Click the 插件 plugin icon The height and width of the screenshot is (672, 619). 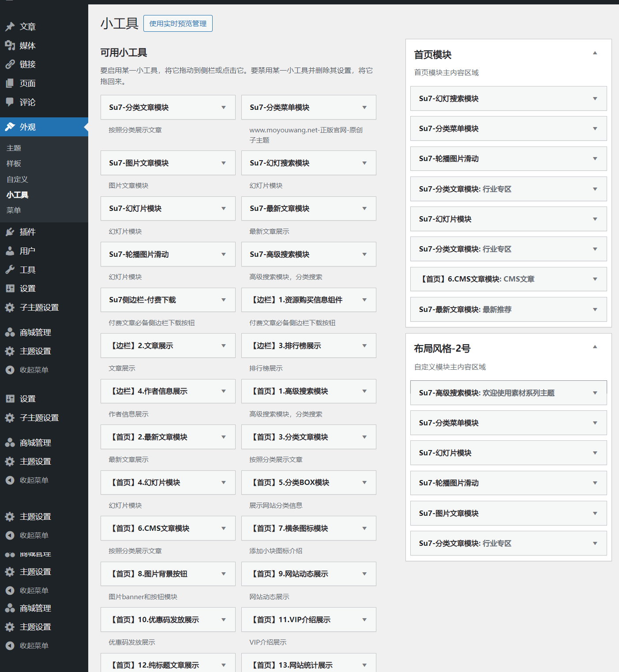pos(10,232)
